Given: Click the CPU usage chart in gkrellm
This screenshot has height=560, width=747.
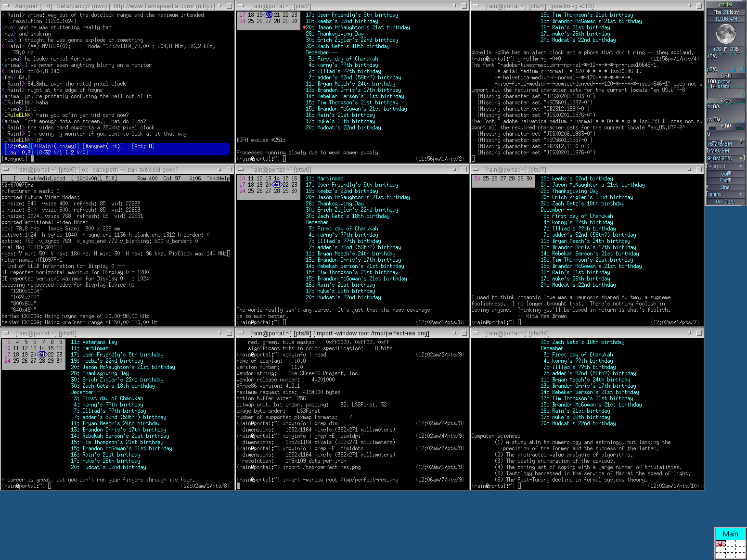Looking at the screenshot, I should pyautogui.click(x=725, y=64).
